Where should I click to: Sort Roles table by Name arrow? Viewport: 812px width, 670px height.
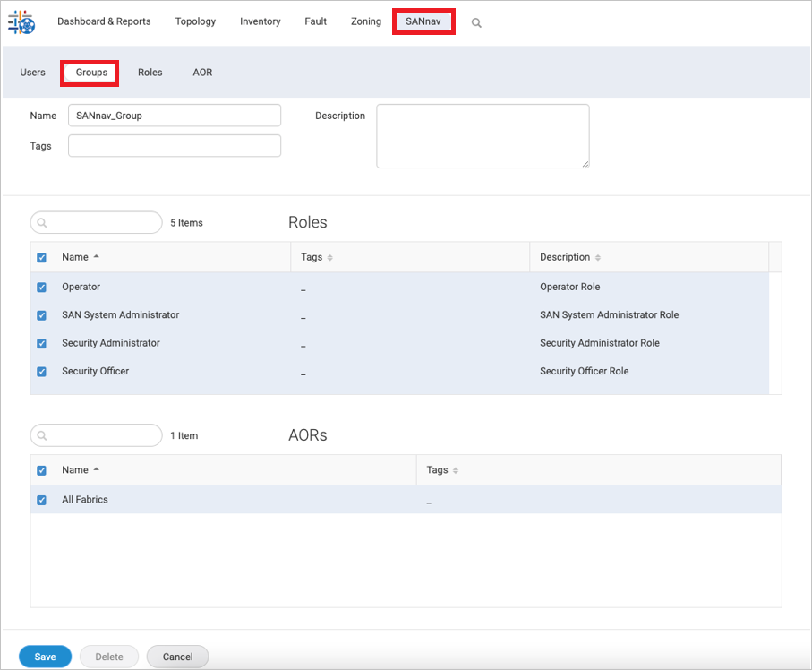point(97,257)
